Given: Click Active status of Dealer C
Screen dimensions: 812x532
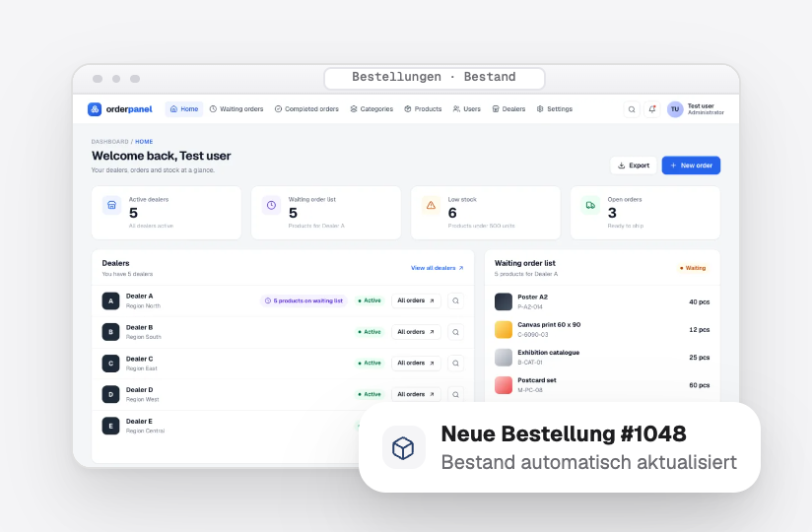Looking at the screenshot, I should pos(370,364).
